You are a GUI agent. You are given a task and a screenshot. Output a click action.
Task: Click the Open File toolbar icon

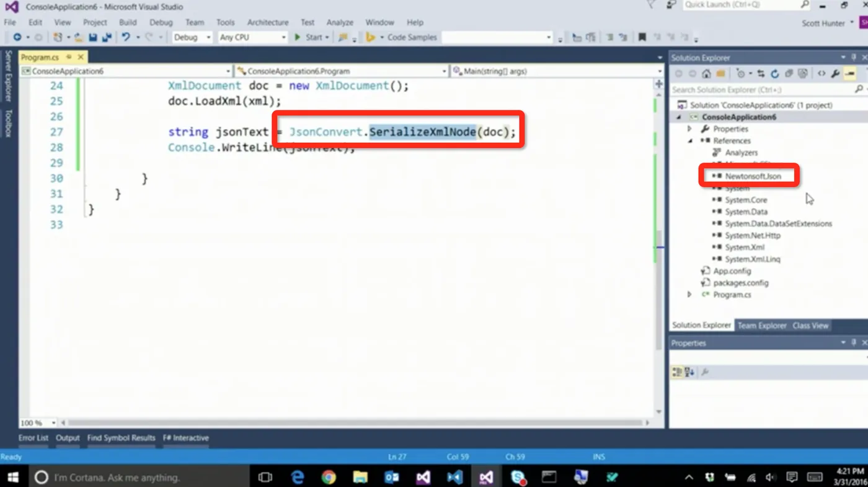[79, 37]
